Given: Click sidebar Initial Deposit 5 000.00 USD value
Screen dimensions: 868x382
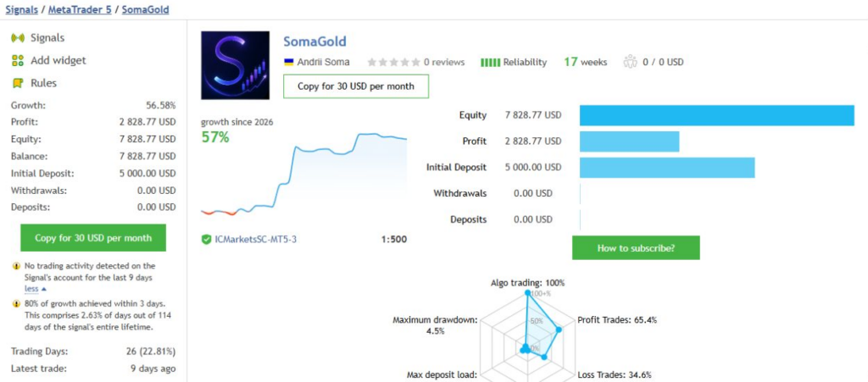Looking at the screenshot, I should point(147,174).
